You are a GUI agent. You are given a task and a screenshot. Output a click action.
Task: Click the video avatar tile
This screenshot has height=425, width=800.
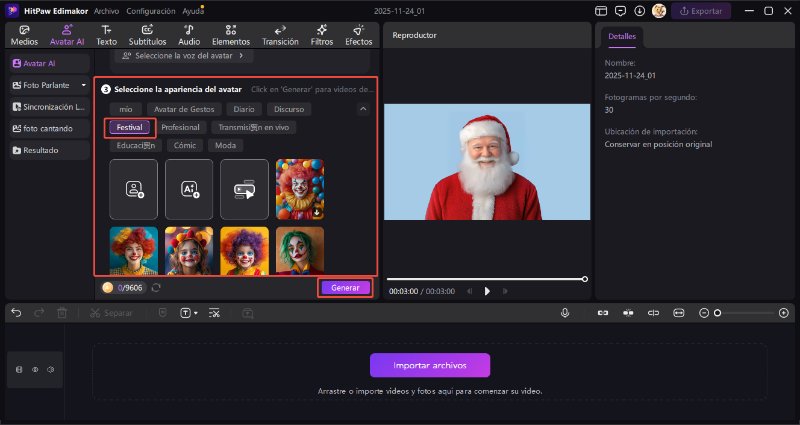244,189
